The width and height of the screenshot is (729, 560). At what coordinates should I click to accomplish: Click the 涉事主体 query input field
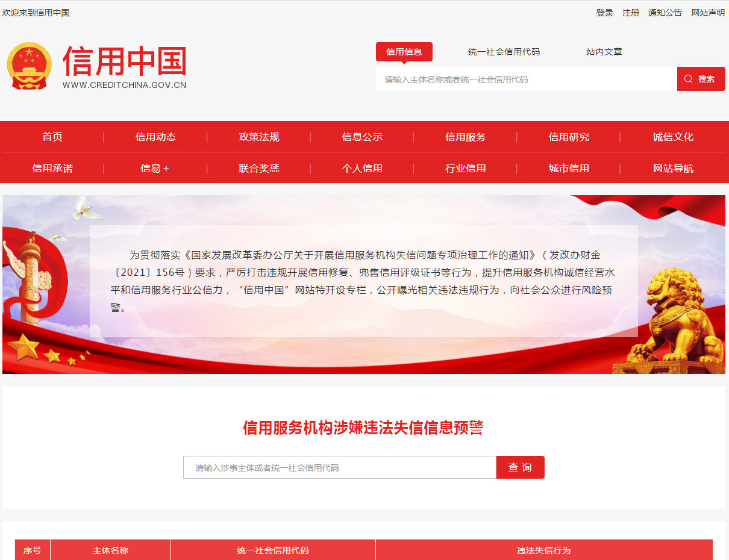point(339,467)
